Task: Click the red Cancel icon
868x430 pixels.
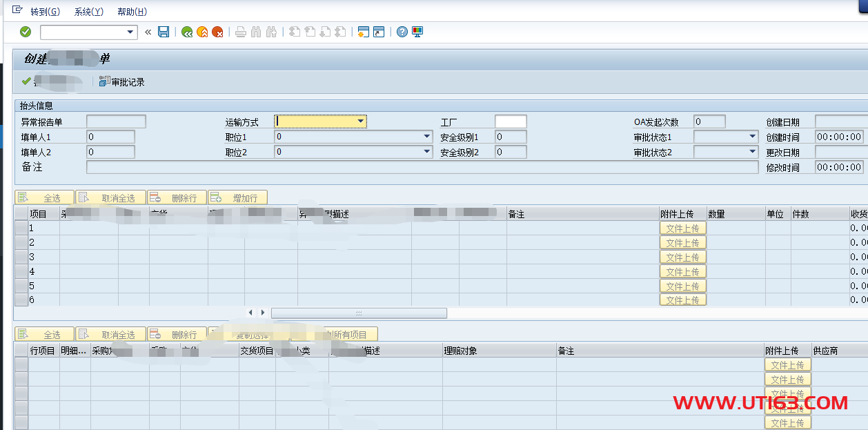Action: click(x=217, y=32)
